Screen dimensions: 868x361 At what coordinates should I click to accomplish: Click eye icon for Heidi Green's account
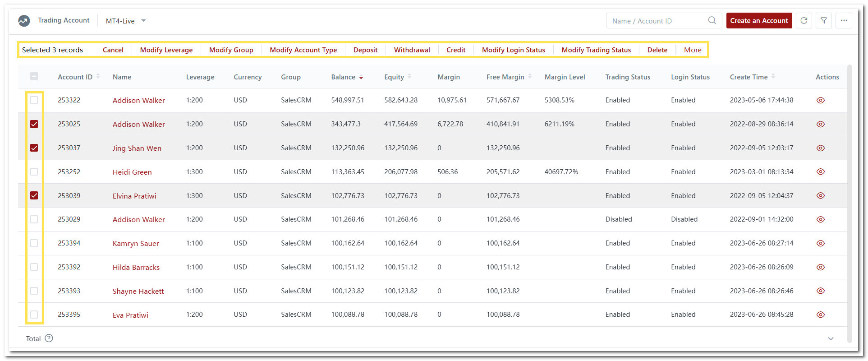point(820,172)
